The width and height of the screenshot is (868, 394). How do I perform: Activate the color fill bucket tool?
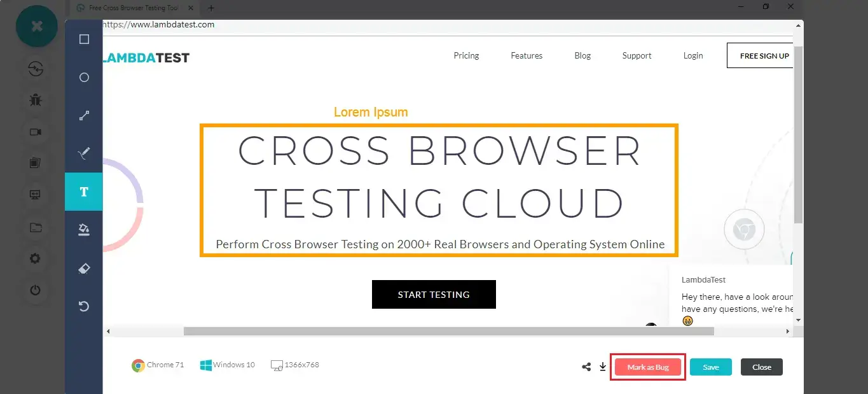pyautogui.click(x=84, y=230)
